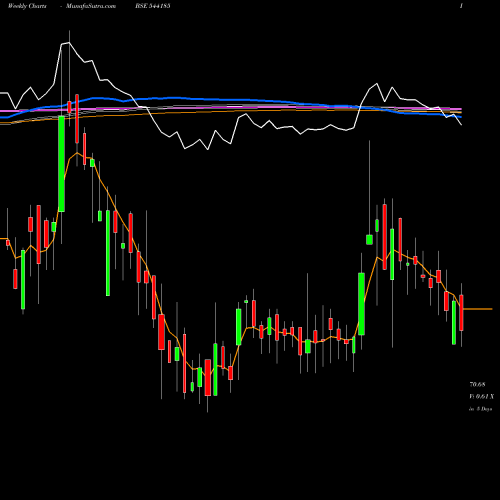
Task: Click the last red candlestick on the chart
Action: point(461,313)
